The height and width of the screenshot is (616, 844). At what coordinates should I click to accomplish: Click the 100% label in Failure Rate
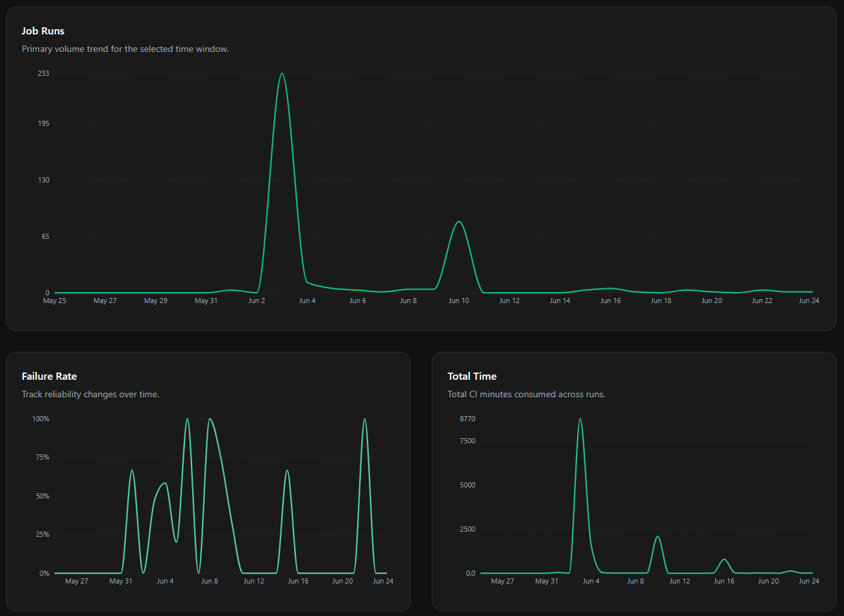tap(41, 419)
